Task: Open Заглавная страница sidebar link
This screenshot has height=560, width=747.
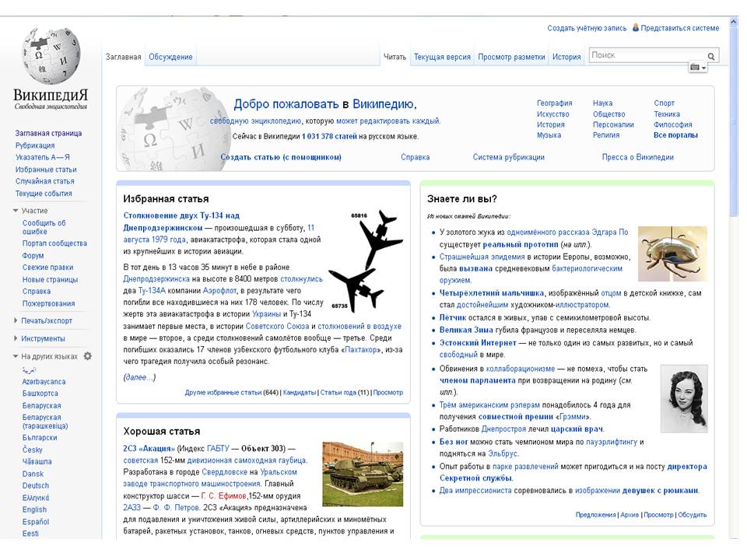Action: (48, 133)
